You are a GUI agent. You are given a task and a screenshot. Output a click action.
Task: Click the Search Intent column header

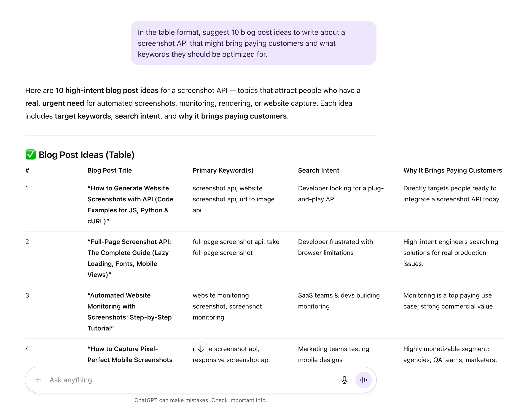click(319, 170)
